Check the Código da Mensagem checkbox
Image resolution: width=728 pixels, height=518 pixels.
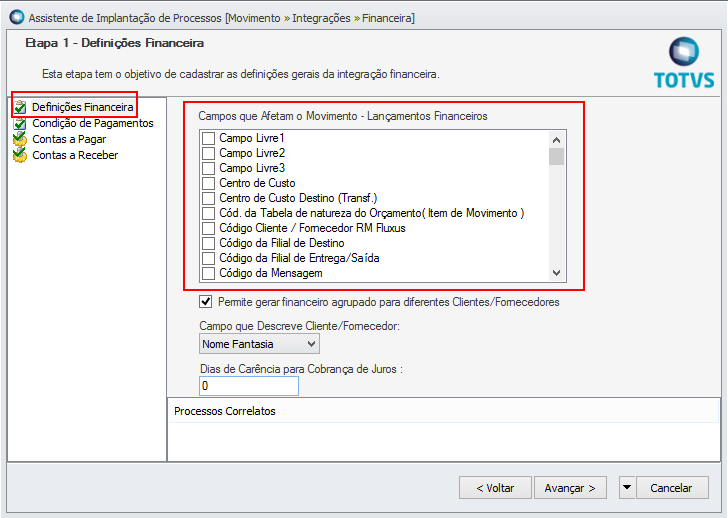click(208, 273)
